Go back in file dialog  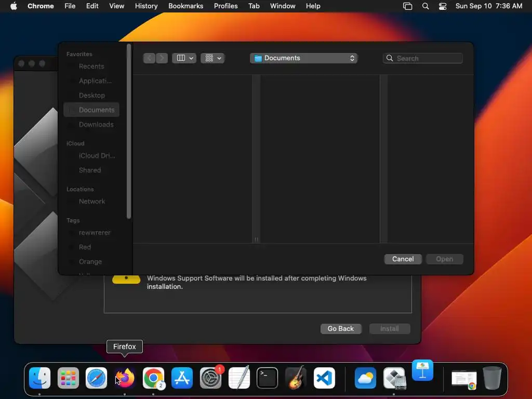pos(149,58)
